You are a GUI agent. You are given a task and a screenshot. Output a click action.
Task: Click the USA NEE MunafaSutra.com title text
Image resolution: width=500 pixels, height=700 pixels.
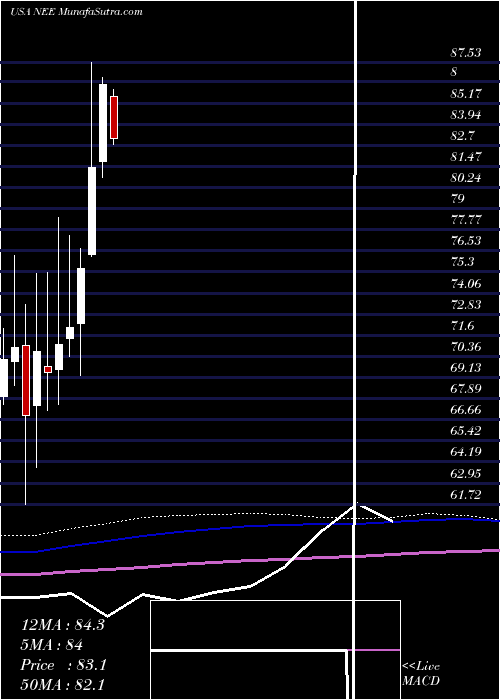tap(76, 12)
